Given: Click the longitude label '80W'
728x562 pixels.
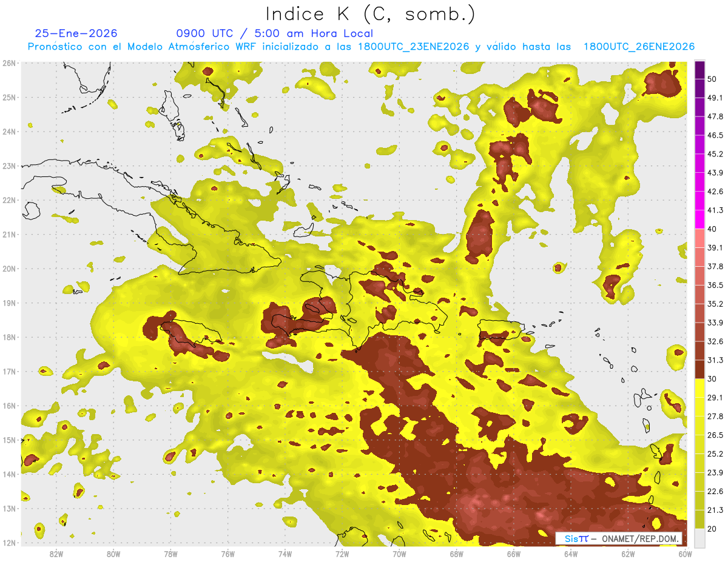Looking at the screenshot, I should point(113,554).
